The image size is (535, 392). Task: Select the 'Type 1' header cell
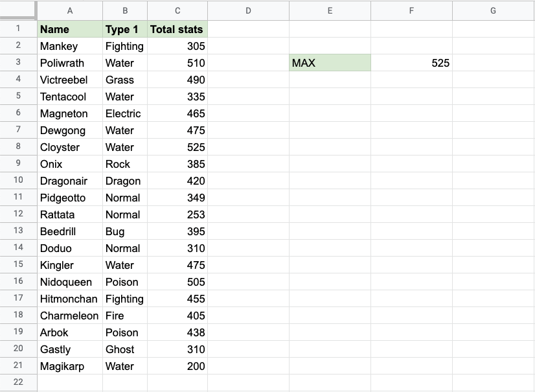125,29
